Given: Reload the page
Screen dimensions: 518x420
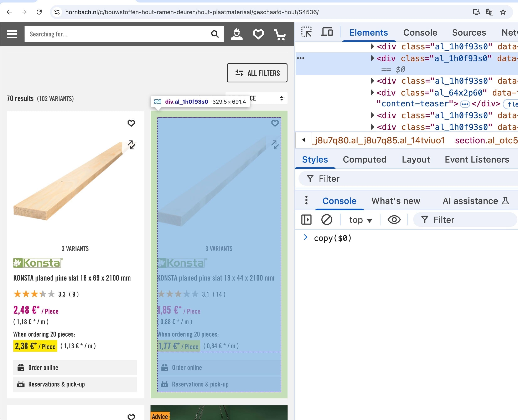Looking at the screenshot, I should [39, 12].
